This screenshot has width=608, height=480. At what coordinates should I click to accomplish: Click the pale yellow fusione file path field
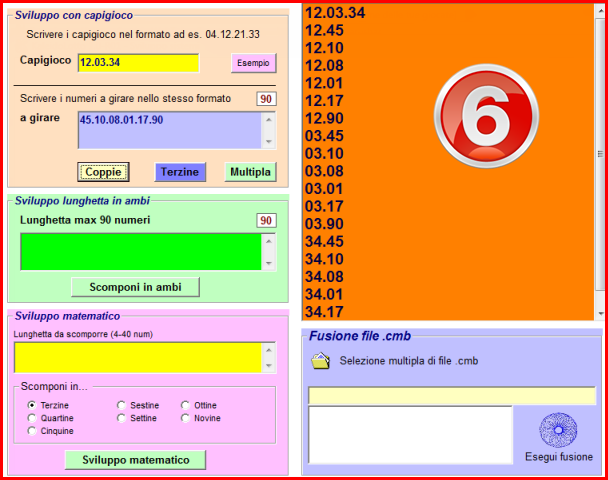point(452,395)
